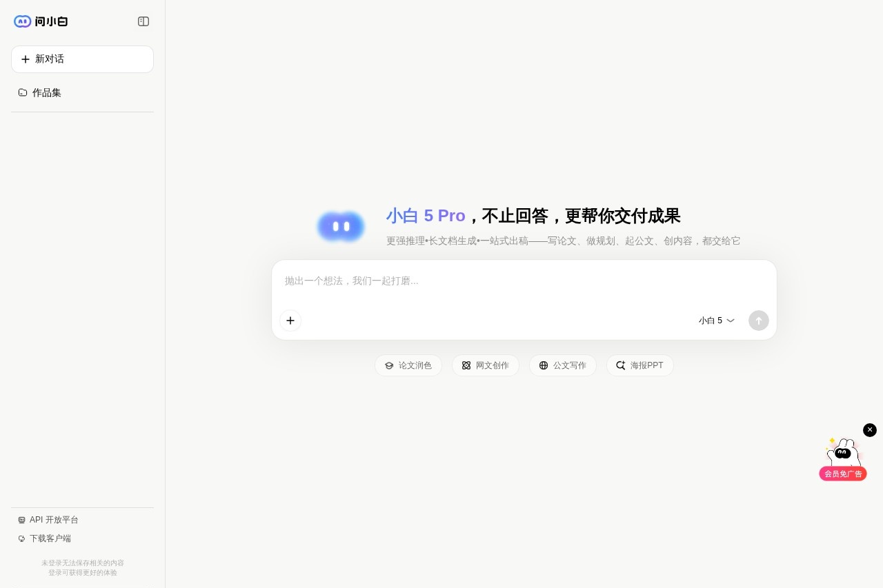Click the 小白 5 Pro headline text
The width and height of the screenshot is (883, 588).
(426, 216)
